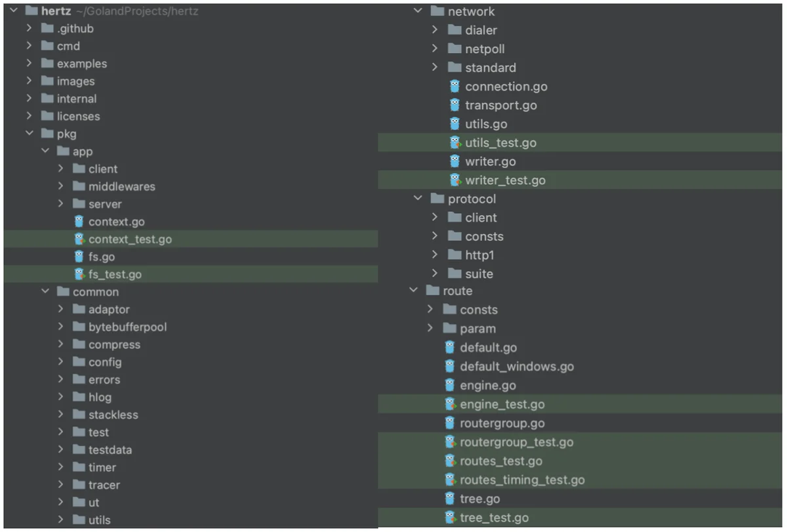Click the test file icon beside writer_test.go

[x=454, y=180]
